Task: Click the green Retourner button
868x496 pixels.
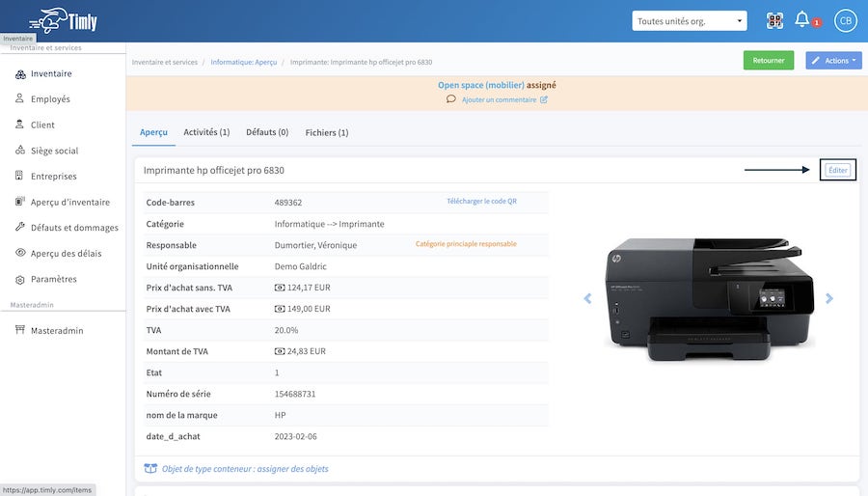Action: pos(769,61)
